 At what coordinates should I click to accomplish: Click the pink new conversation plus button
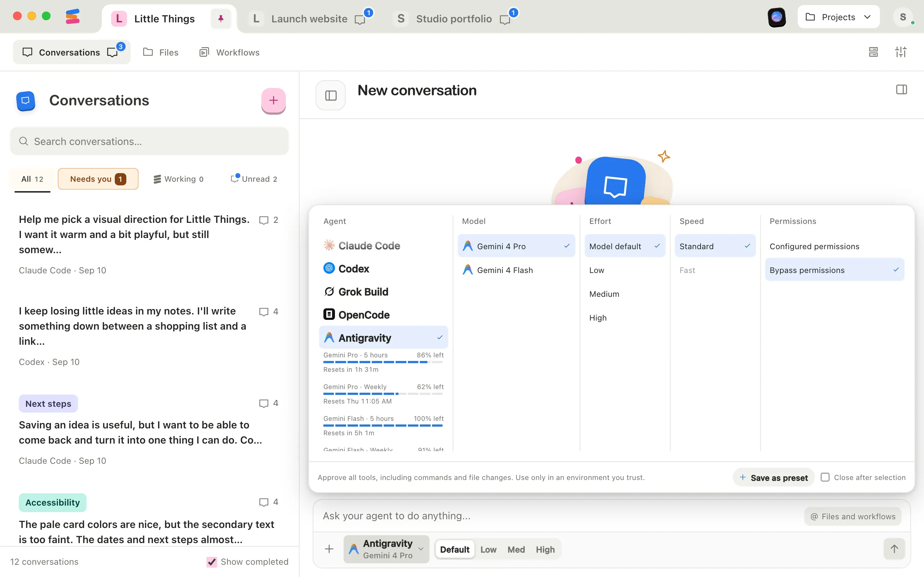[273, 100]
